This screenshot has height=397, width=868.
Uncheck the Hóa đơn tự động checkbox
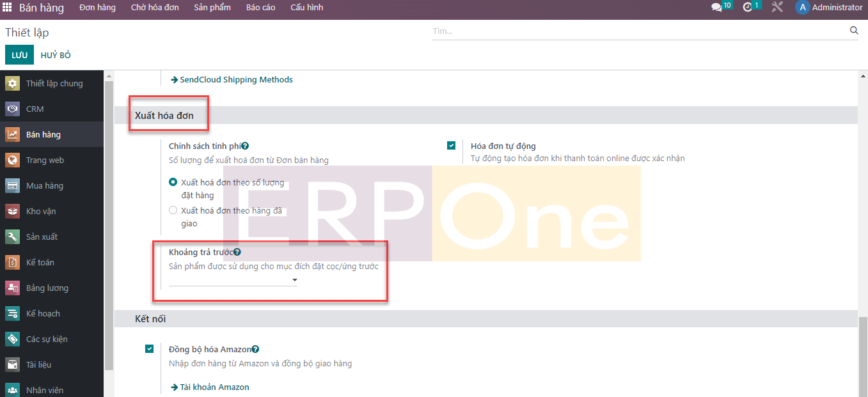pos(452,146)
